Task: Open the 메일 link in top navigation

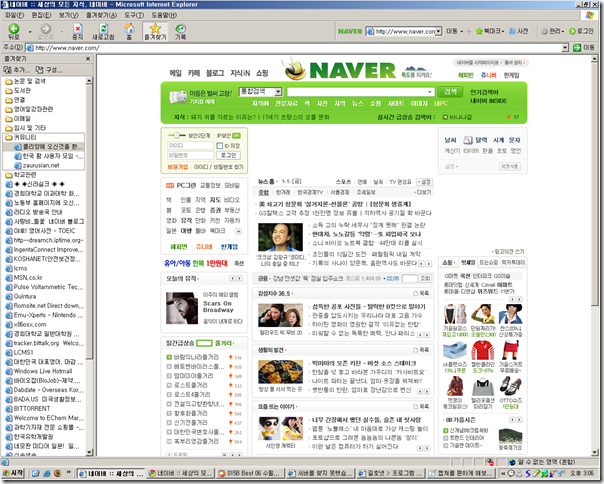Action: (176, 73)
